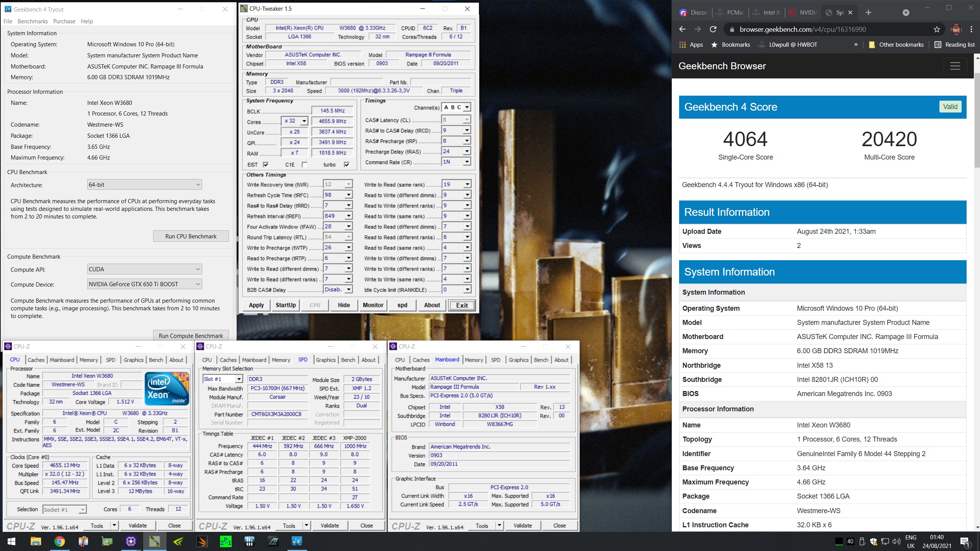Close the active Sys tab
This screenshot has width=980, height=551.
[850, 13]
